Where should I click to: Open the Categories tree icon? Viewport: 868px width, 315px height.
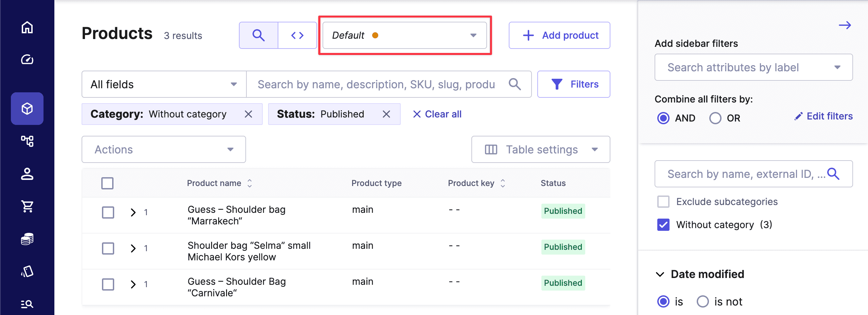pos(27,141)
